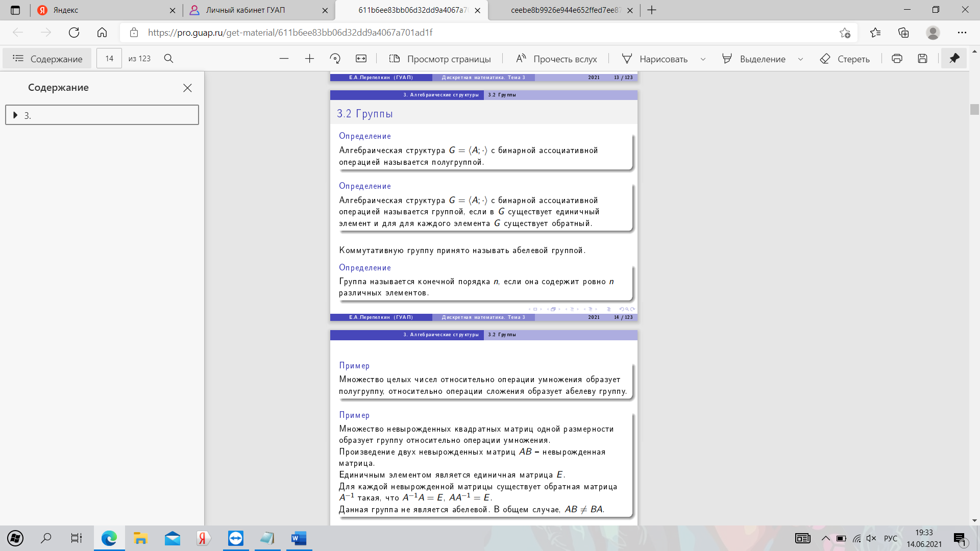The height and width of the screenshot is (551, 980).
Task: Close the Яндекс tab
Action: point(173,10)
